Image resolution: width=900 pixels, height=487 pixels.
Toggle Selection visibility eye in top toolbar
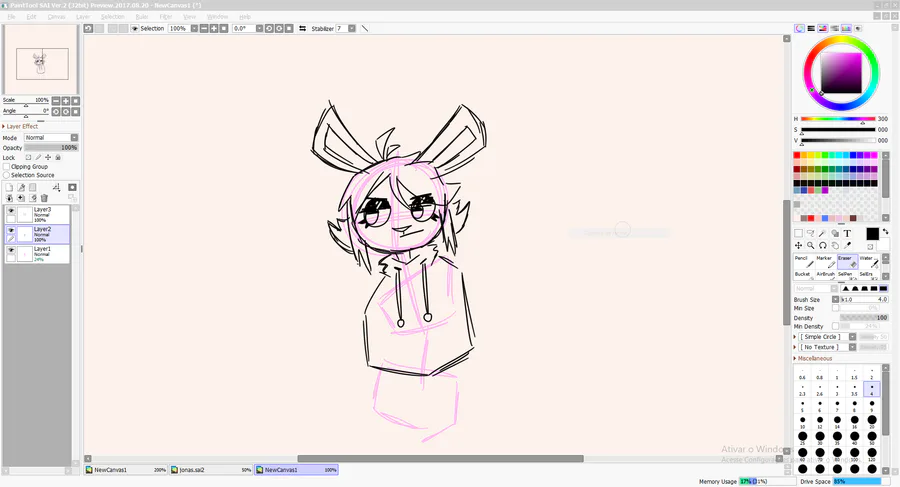(x=135, y=28)
